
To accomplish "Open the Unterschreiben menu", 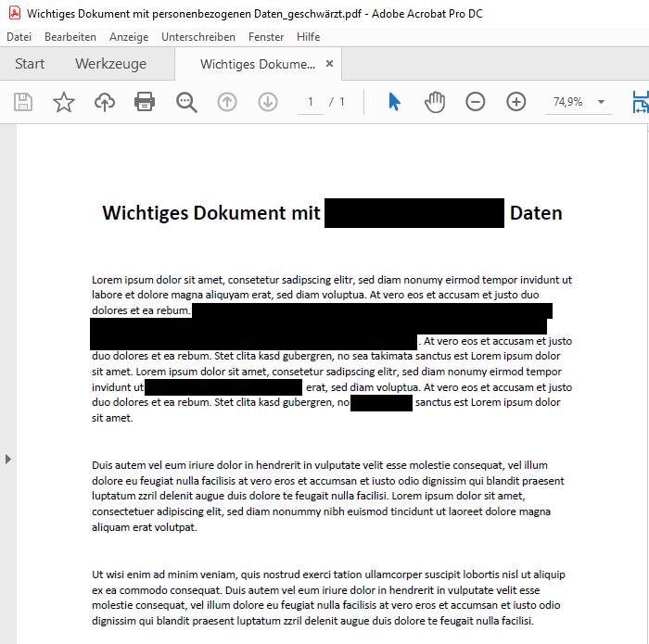I will pyautogui.click(x=197, y=37).
